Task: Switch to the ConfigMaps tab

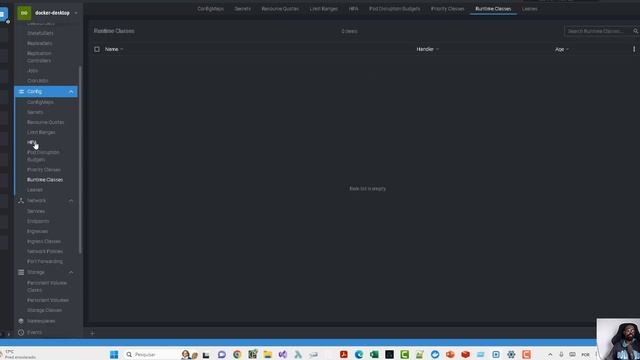Action: (210, 9)
